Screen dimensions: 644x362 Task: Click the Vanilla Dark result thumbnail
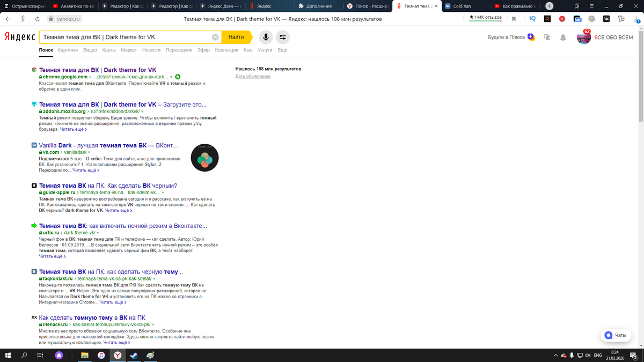coord(204,158)
